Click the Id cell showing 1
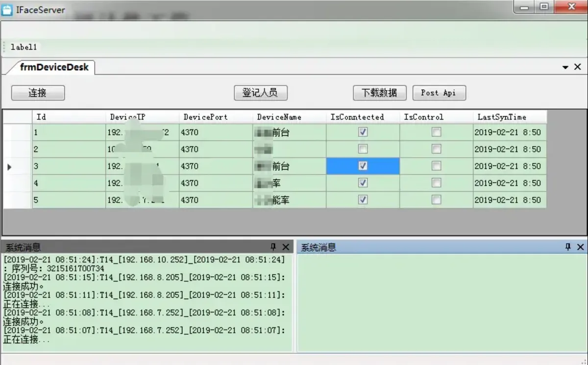The height and width of the screenshot is (365, 588). (69, 132)
